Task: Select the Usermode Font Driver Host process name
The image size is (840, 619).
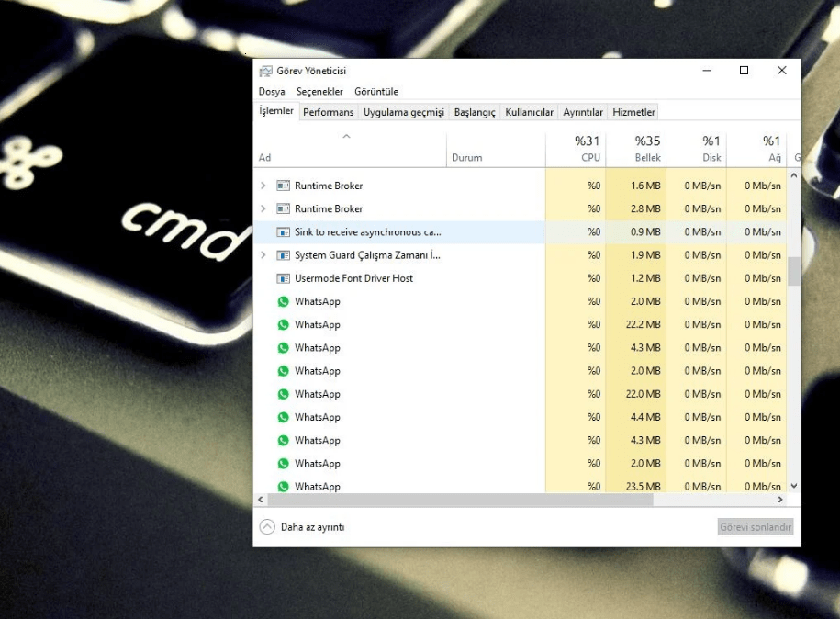Action: tap(353, 278)
